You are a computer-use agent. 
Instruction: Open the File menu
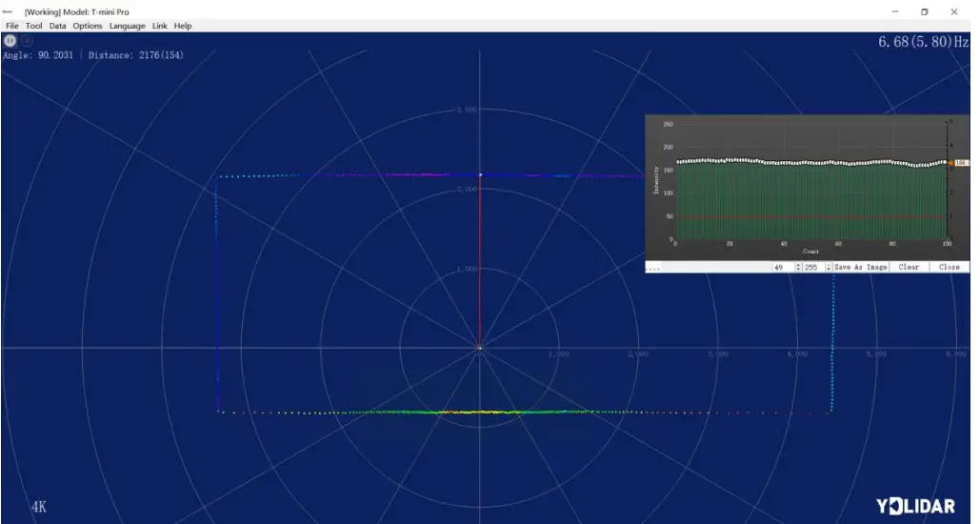coord(11,26)
